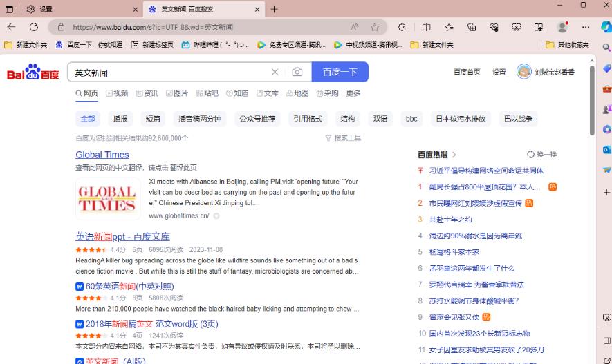This screenshot has height=364, width=612.
Task: Click the page vertical scrollbar thumb
Action: coord(592,101)
